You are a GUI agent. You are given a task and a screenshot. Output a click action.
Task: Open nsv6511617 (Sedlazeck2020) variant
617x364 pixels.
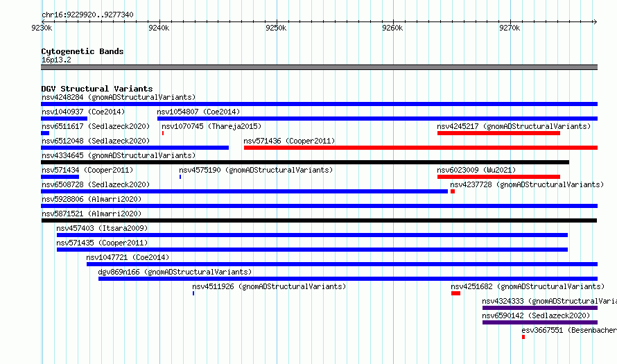[x=96, y=126]
